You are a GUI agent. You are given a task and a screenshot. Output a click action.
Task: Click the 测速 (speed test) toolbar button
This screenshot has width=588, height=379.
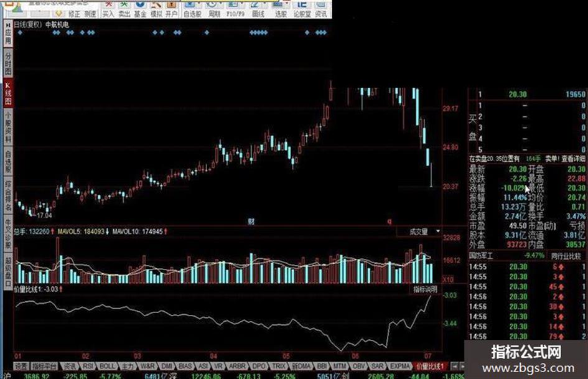point(90,14)
